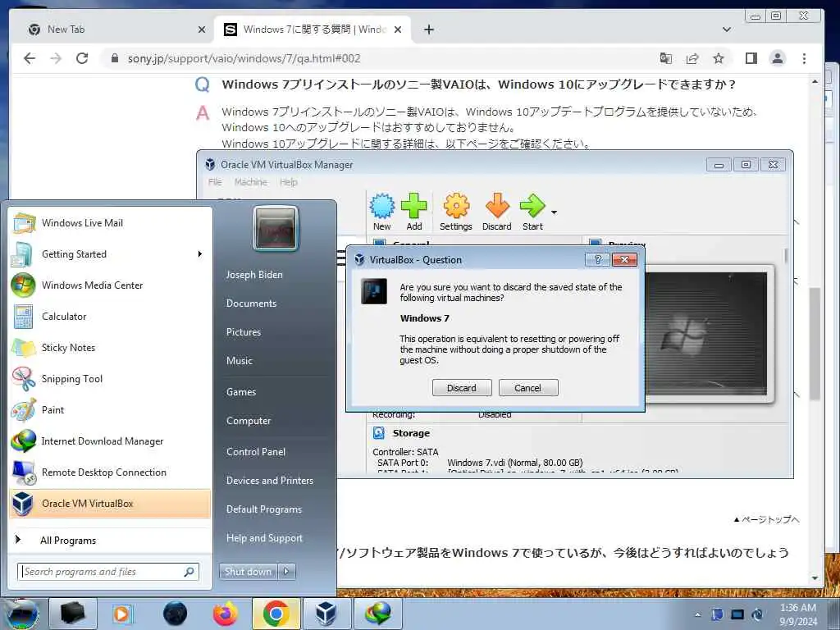
Task: Open Chrome's tab search chevron
Action: pos(727,30)
